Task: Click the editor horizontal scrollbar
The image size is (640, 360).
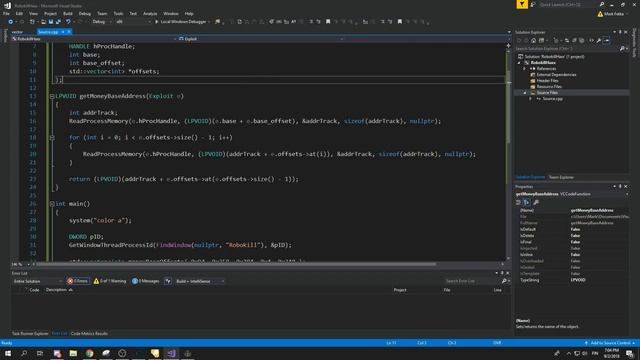Action: pyautogui.click(x=236, y=264)
